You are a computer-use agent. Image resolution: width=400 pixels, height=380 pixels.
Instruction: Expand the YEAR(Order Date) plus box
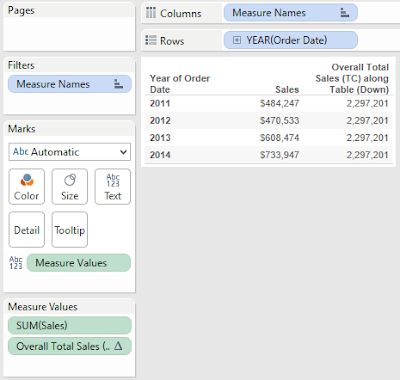(237, 40)
